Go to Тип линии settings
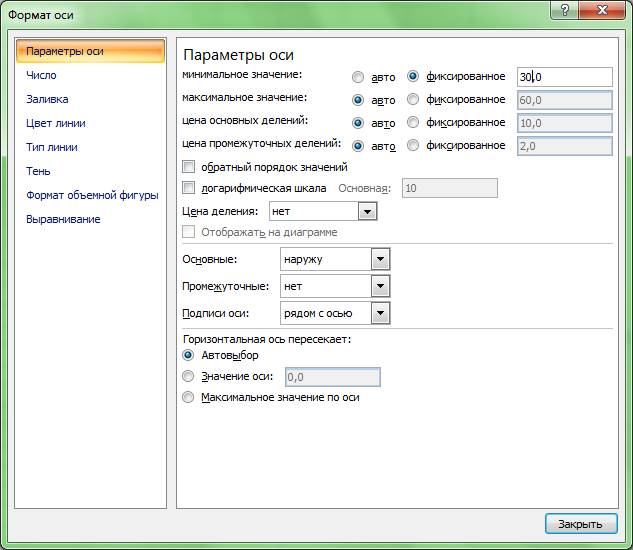Image resolution: width=633 pixels, height=550 pixels. 52,147
